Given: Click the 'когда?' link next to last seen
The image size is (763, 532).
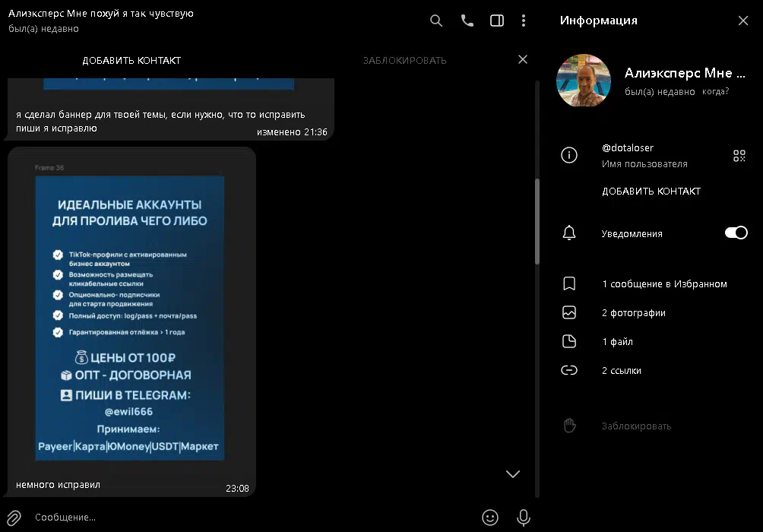Looking at the screenshot, I should click(715, 91).
